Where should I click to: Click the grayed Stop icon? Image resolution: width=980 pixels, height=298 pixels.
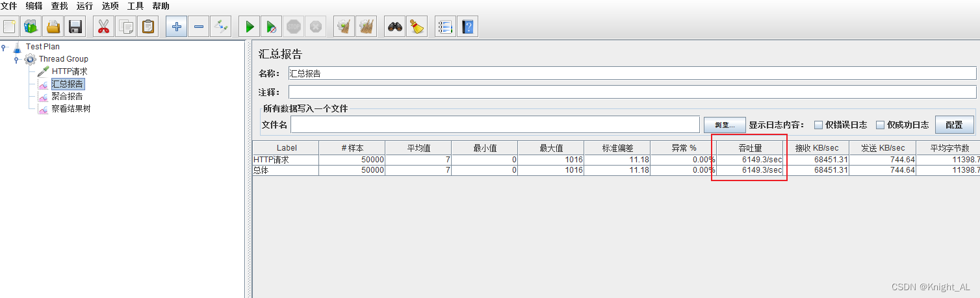[x=294, y=27]
